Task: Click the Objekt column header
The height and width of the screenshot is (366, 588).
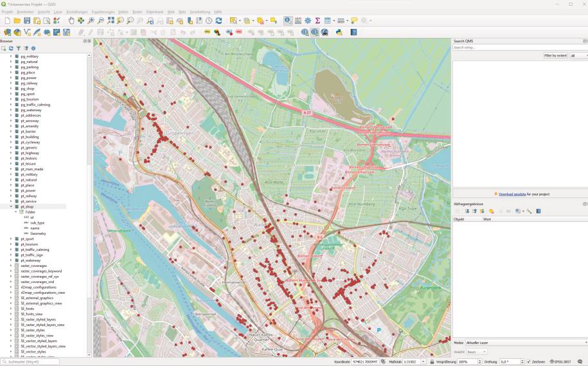Action: (459, 219)
